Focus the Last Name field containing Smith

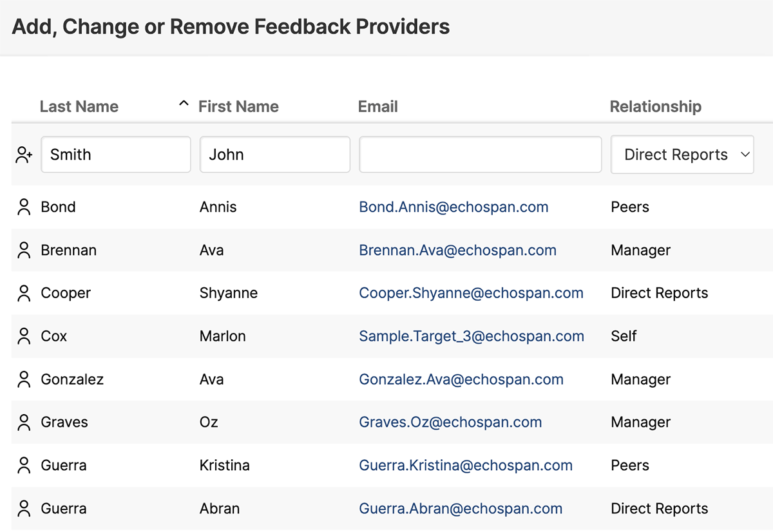116,155
